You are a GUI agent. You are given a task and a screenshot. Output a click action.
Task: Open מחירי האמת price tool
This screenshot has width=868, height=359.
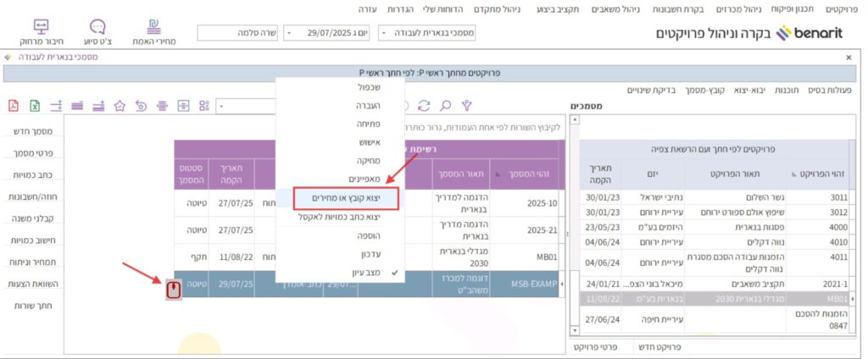(153, 32)
